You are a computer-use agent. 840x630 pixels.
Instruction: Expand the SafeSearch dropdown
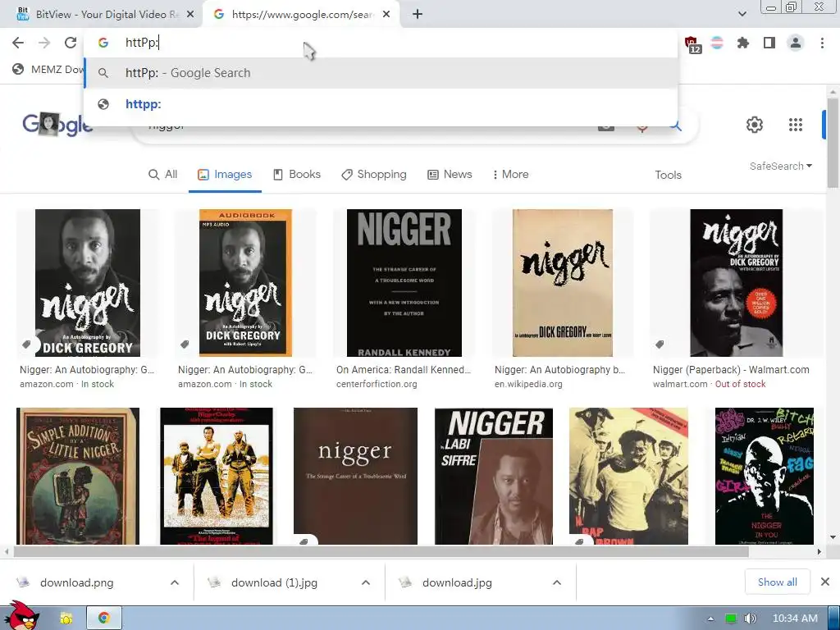(781, 166)
